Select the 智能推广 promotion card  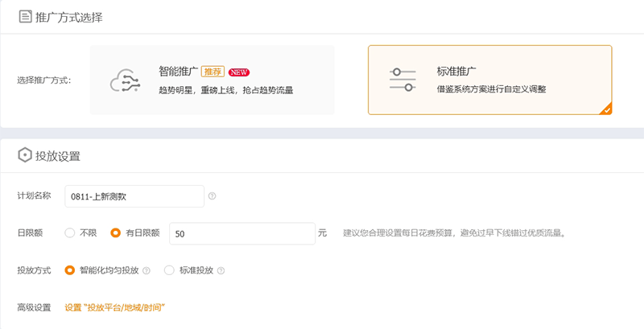[213, 80]
